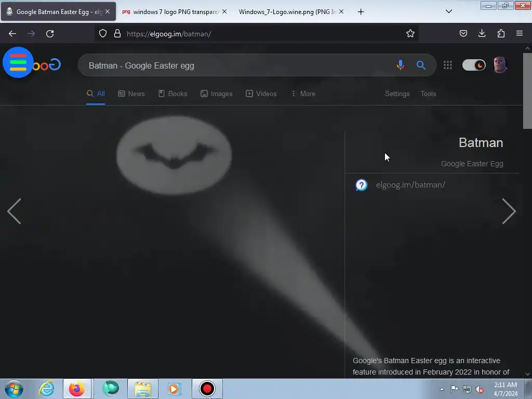
Task: Go back using browser back arrow
Action: (x=12, y=34)
